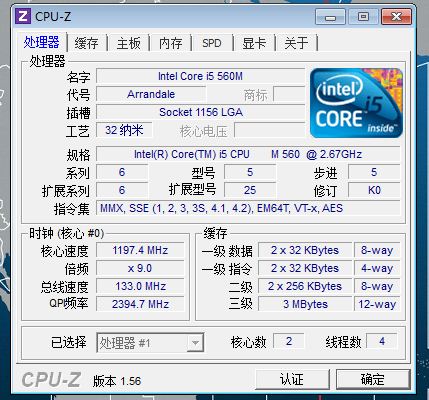
Task: Click the multiplier x 9.0 value
Action: (x=140, y=268)
